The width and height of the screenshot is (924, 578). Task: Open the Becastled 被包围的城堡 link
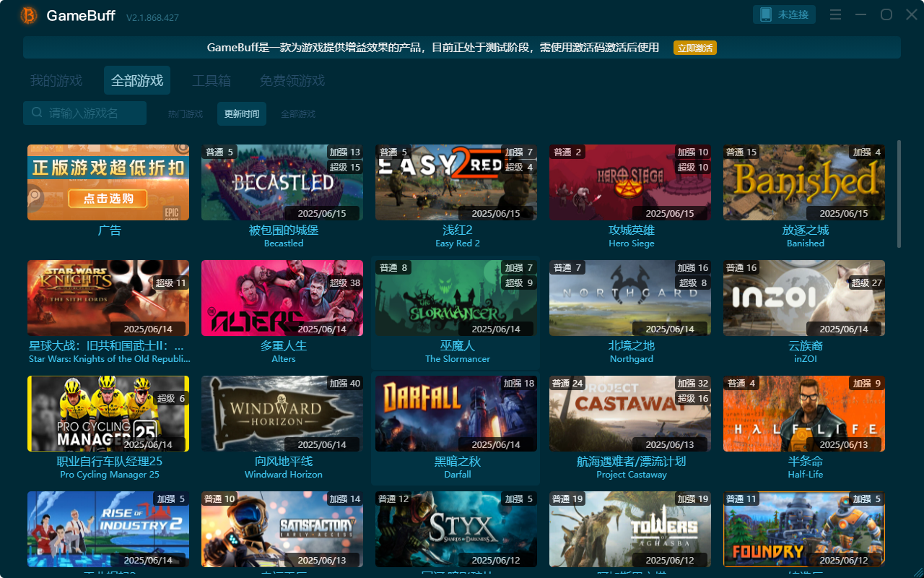(x=283, y=229)
